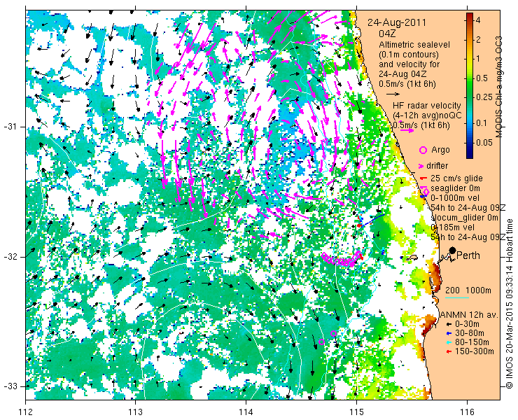Click the colorbar tick label '0.25'
Viewport: 518px width, 420px height.
[484, 97]
